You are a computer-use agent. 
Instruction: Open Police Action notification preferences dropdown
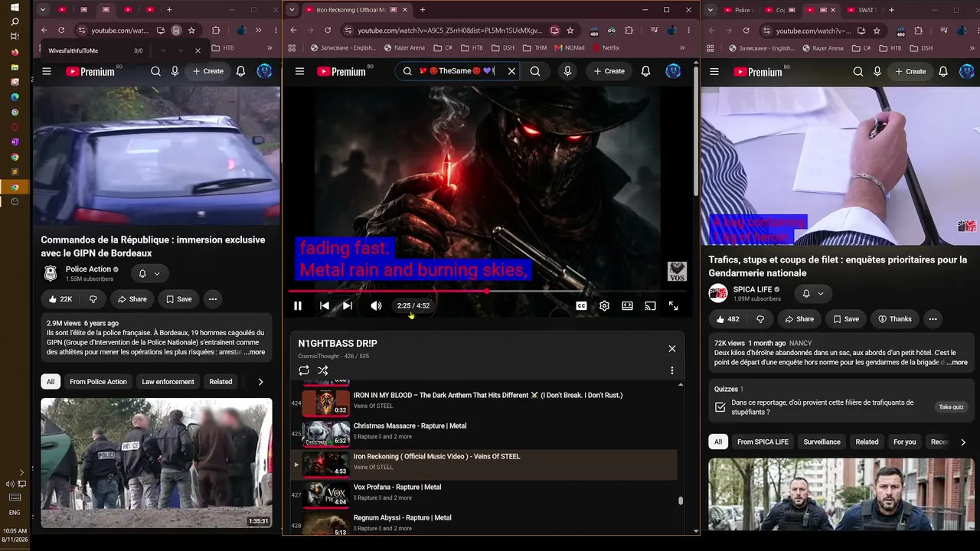point(149,273)
